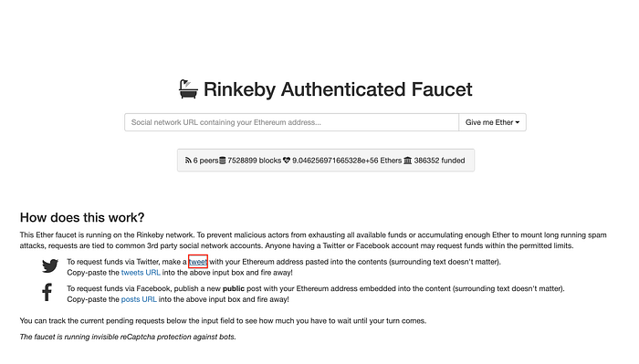Image resolution: width=639 pixels, height=364 pixels.
Task: Click the 6 peers status text
Action: (x=205, y=161)
